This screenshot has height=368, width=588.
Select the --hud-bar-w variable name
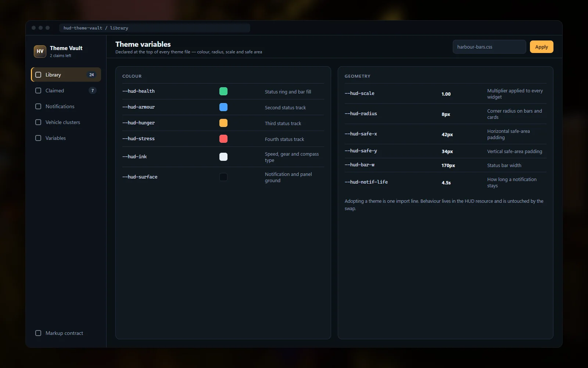pyautogui.click(x=359, y=165)
